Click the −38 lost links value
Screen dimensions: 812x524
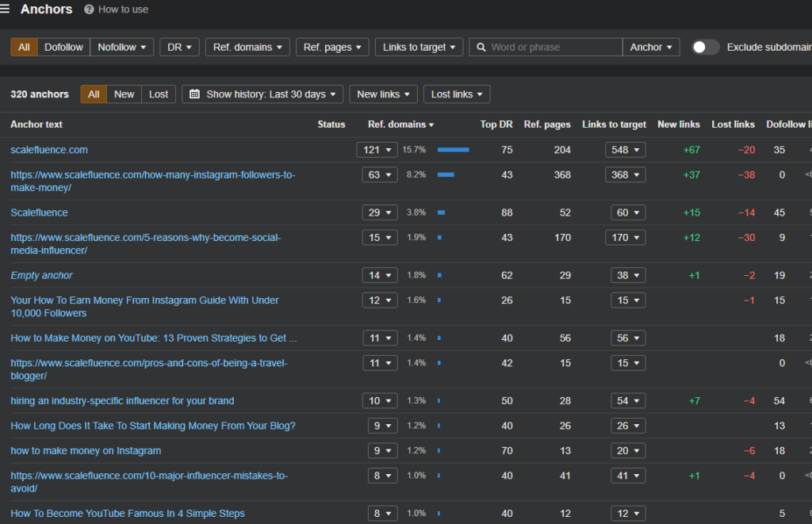(746, 174)
